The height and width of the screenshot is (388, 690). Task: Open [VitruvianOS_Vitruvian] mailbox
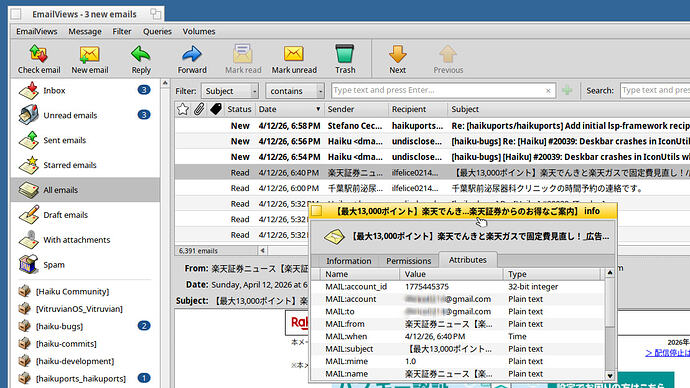pos(85,309)
